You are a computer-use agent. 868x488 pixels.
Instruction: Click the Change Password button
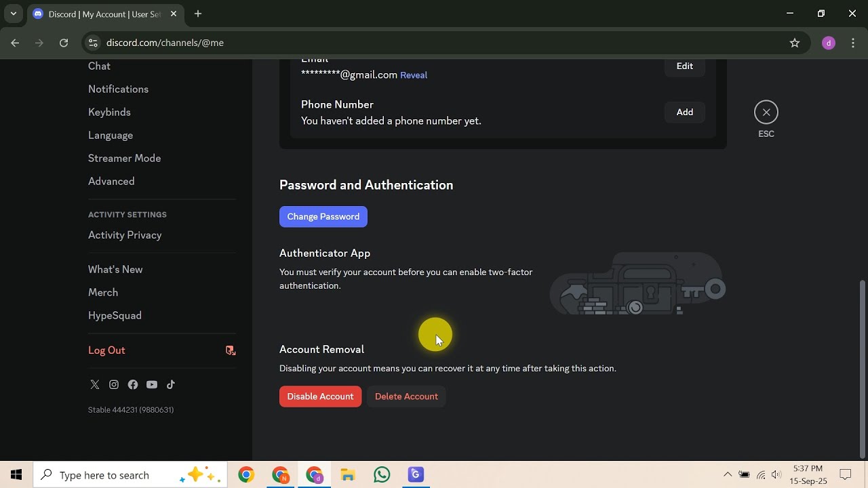[x=323, y=217]
